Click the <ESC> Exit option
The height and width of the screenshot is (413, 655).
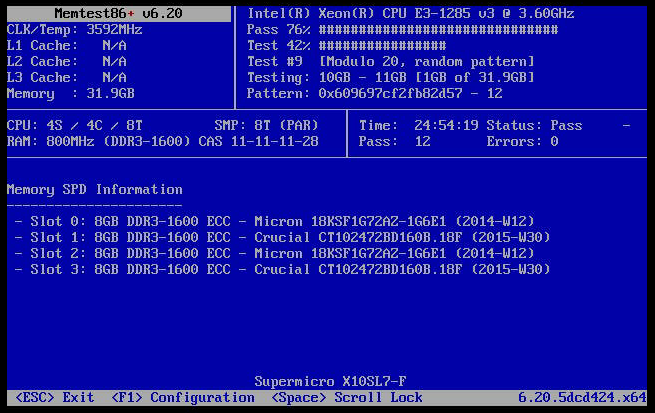point(55,398)
